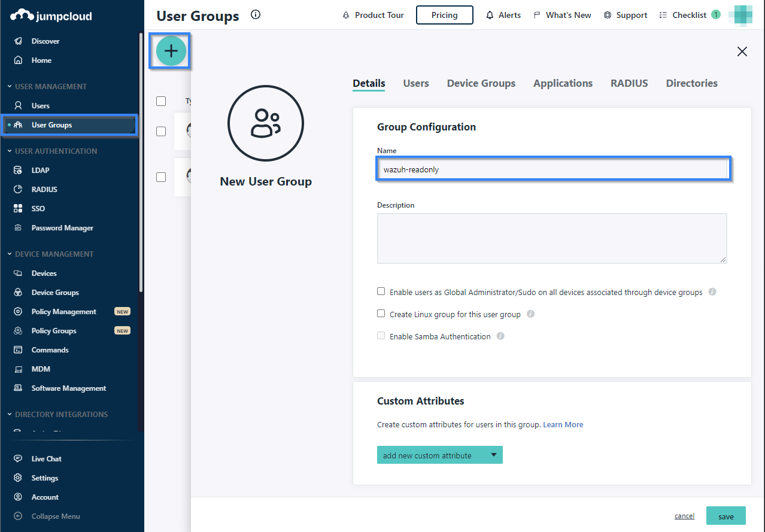
Task: Switch to the Details tab
Action: (x=369, y=84)
